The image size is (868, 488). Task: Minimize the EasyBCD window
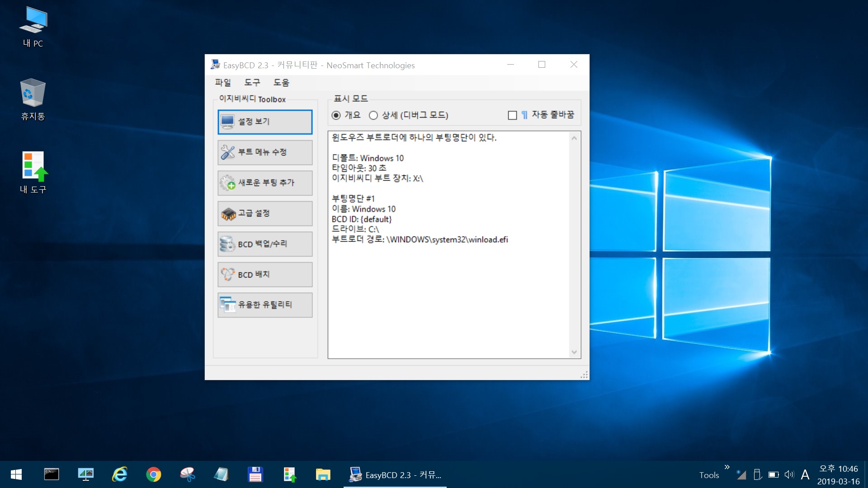[511, 65]
